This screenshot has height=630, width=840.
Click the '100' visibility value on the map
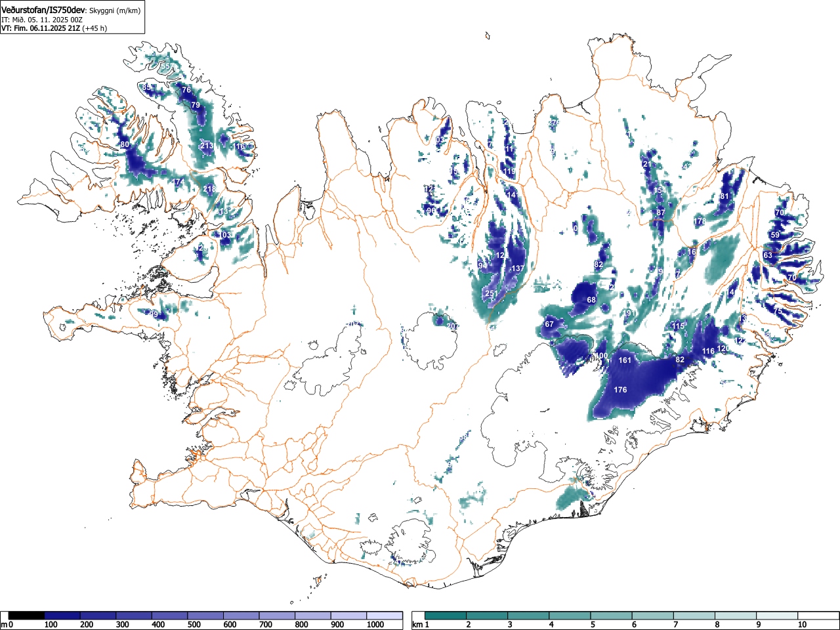(x=601, y=356)
